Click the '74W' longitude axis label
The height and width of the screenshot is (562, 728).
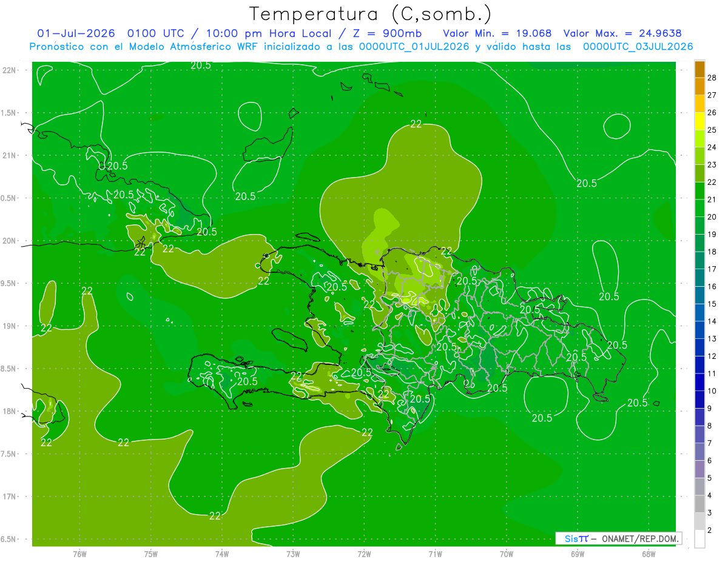[222, 554]
